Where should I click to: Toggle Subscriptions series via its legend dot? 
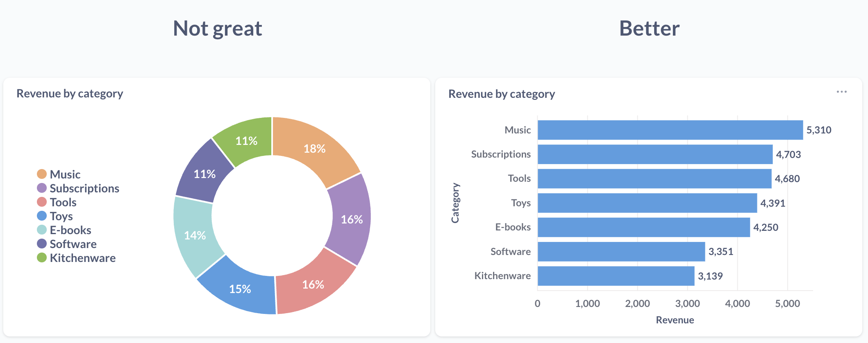tap(42, 188)
